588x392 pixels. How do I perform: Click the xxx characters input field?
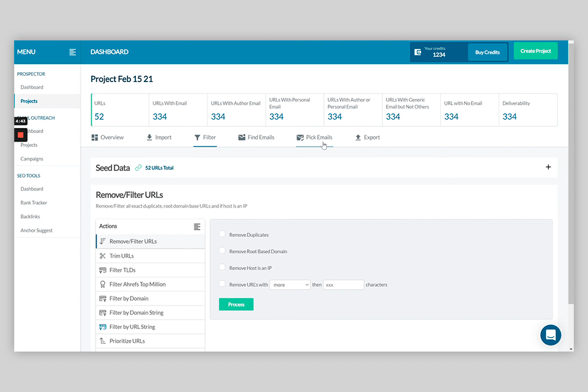(344, 285)
